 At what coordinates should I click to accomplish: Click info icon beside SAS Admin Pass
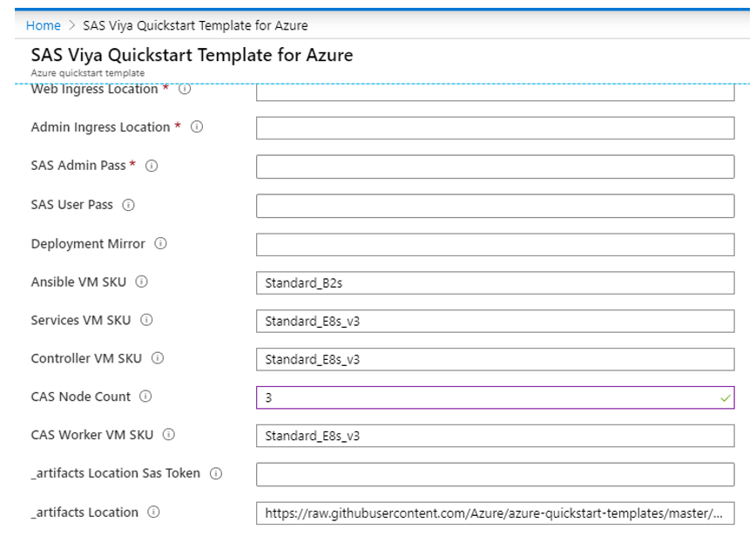click(152, 166)
